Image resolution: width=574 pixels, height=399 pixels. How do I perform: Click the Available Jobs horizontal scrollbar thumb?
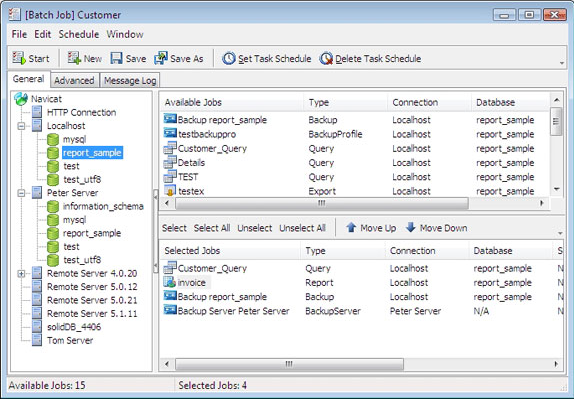[x=322, y=203]
